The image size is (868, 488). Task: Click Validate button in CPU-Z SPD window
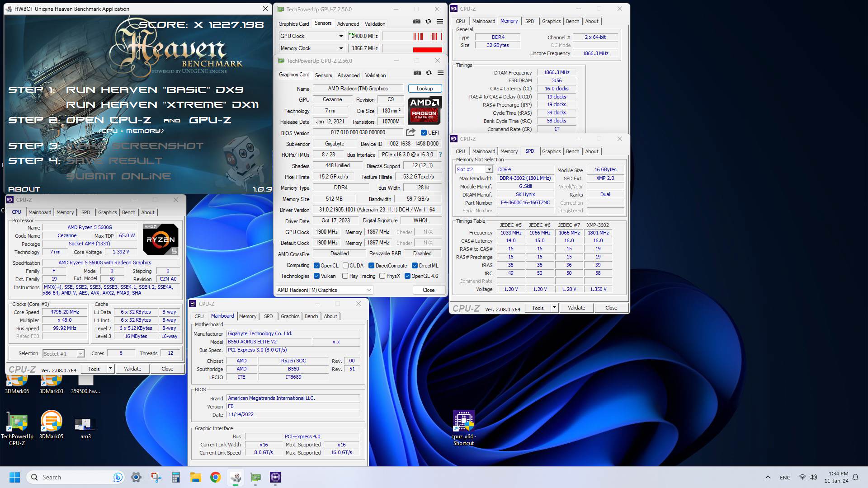(576, 308)
